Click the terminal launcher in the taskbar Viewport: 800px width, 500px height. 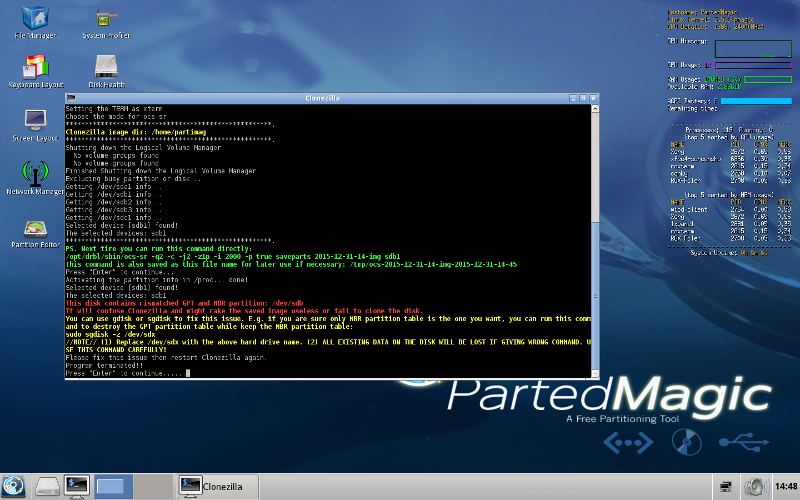[78, 486]
